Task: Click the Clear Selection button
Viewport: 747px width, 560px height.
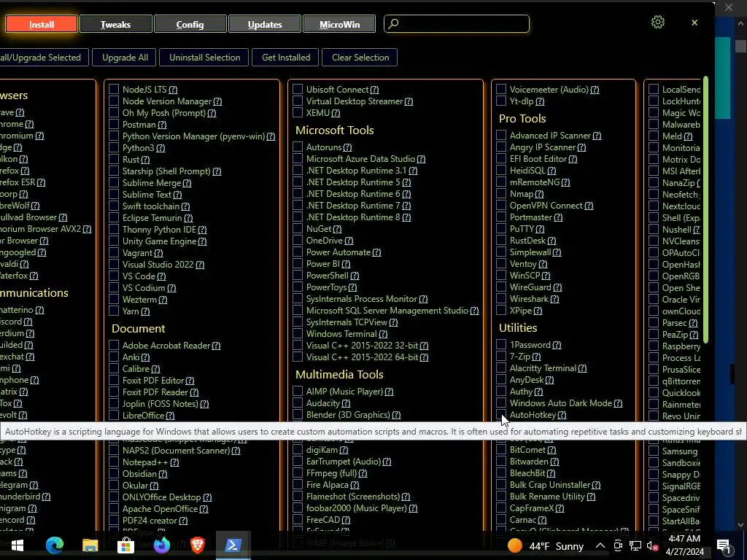Action: (x=360, y=57)
